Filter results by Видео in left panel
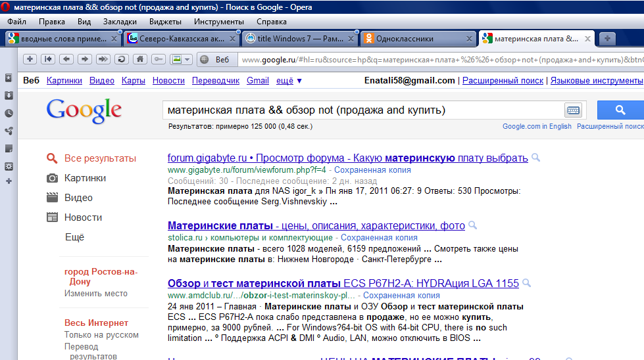644x360 pixels. click(78, 198)
